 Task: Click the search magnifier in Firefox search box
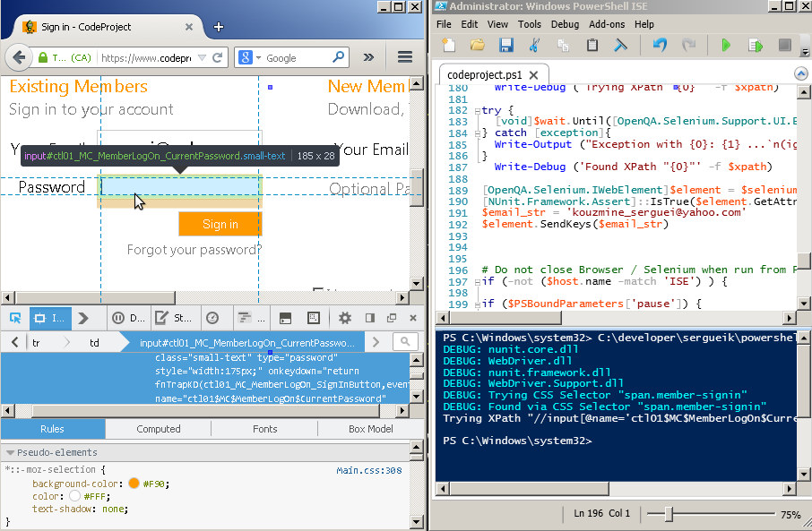coord(338,57)
